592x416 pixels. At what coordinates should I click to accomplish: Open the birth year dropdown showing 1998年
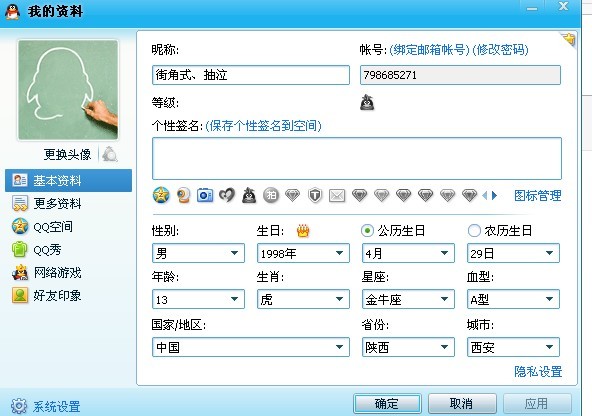303,253
